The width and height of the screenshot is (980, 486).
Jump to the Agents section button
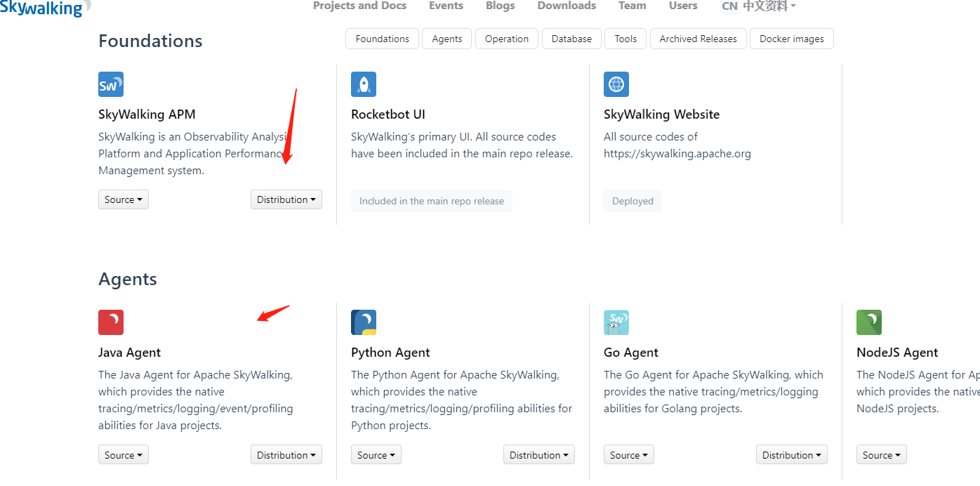(447, 39)
